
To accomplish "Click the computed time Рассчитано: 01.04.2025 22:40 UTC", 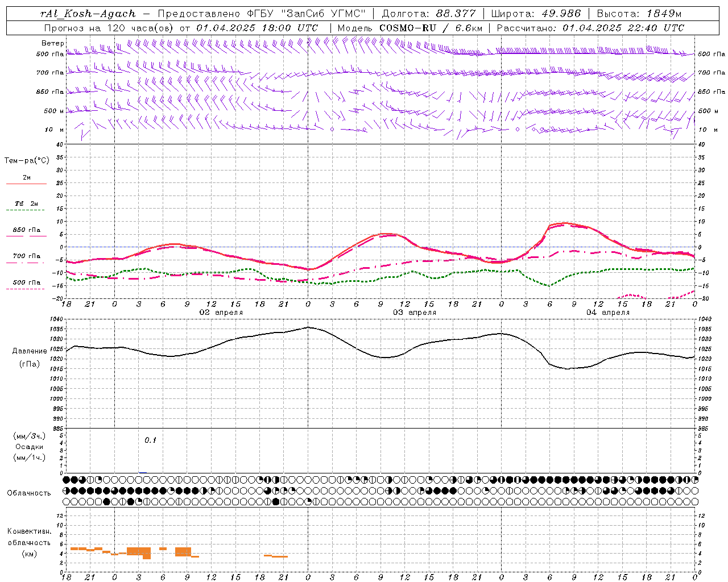I will click(590, 28).
